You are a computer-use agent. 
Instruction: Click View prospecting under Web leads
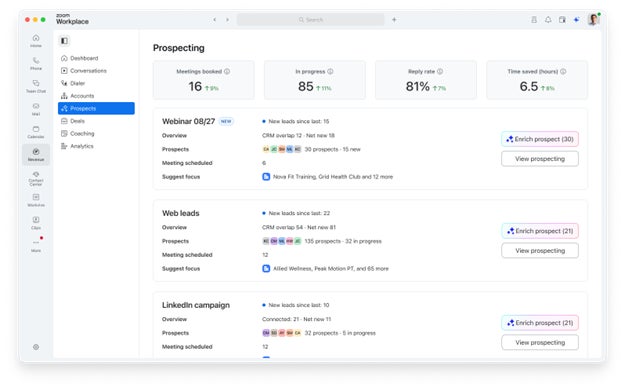pyautogui.click(x=540, y=251)
